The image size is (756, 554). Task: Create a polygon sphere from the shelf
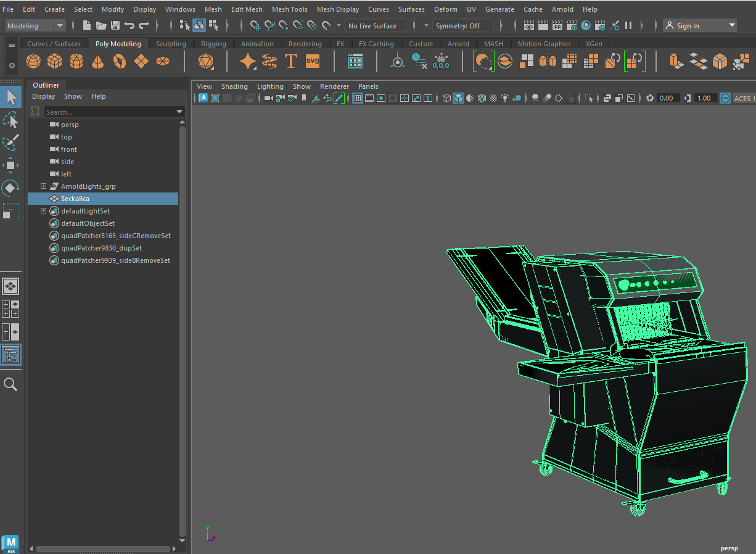(x=33, y=62)
